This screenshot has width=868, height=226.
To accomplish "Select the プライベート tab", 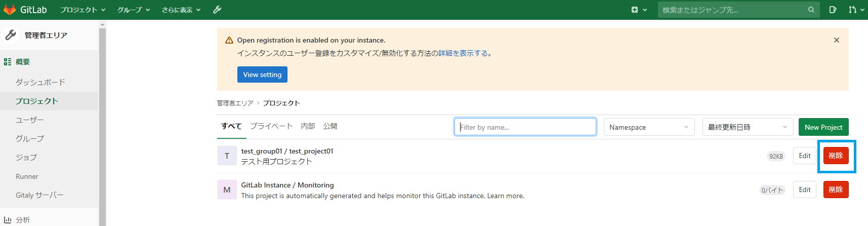I will point(271,126).
